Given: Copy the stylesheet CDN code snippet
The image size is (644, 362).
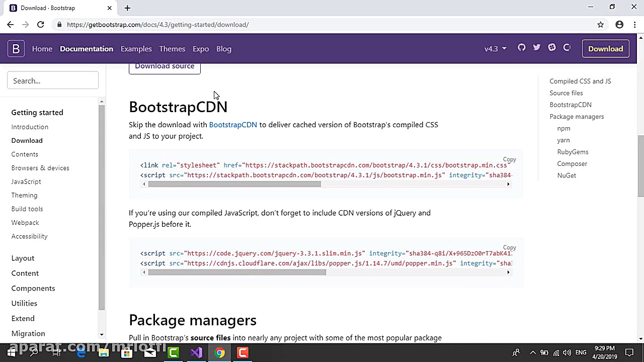Looking at the screenshot, I should point(509,159).
